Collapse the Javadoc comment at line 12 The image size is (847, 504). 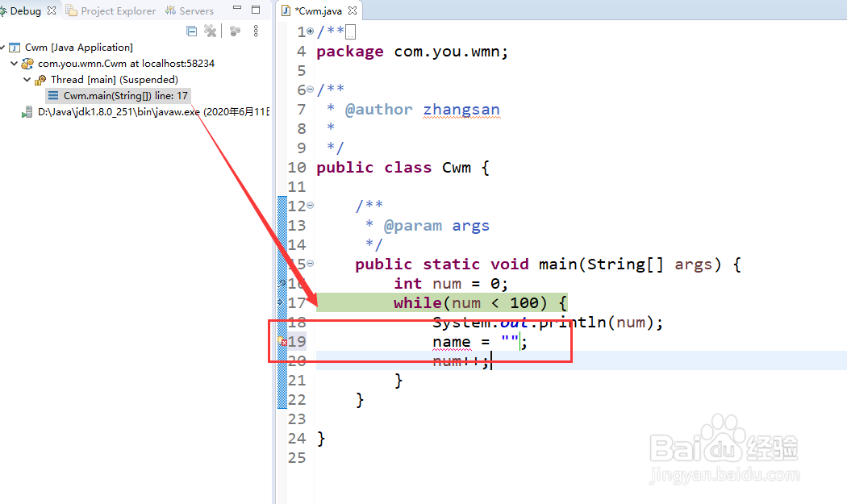point(310,206)
